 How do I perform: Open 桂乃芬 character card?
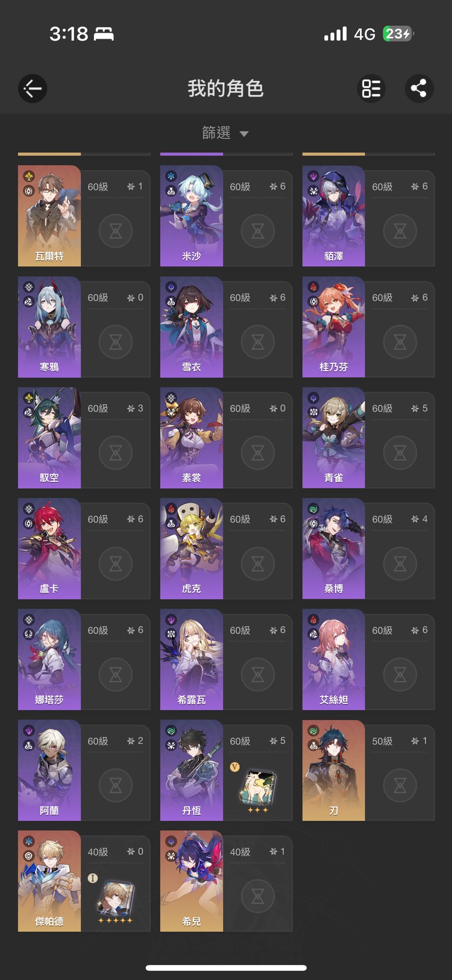click(x=368, y=327)
